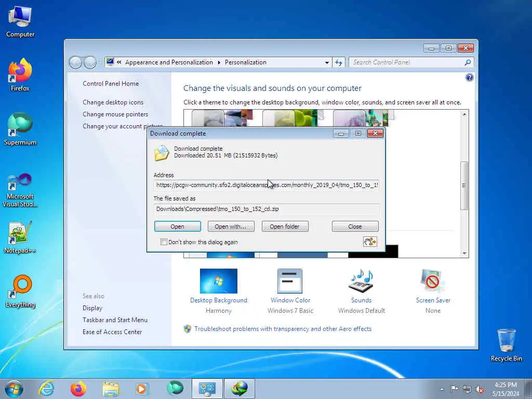The height and width of the screenshot is (399, 532).
Task: Open Ease of Access Center link
Action: tap(112, 332)
